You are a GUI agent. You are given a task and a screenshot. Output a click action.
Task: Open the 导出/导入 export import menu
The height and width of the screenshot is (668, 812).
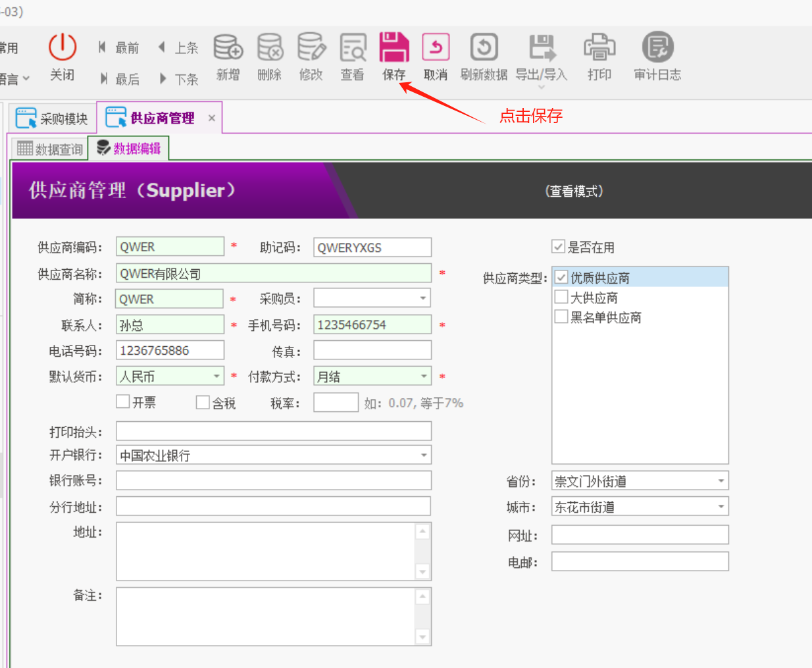(x=542, y=59)
